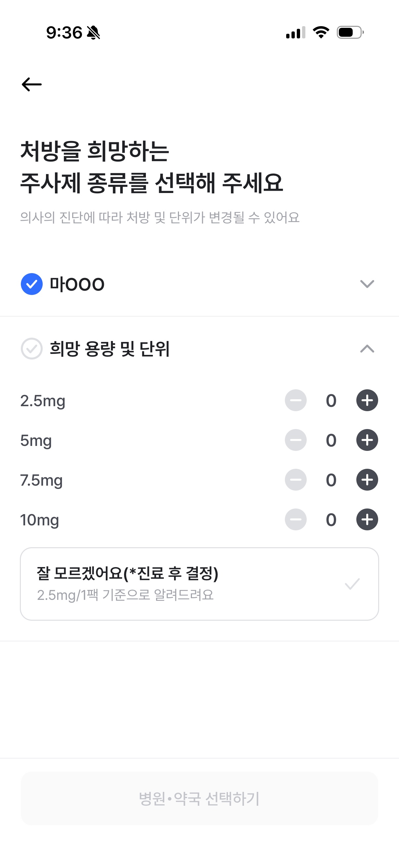Increase 10mg quantity with plus icon
The image size is (399, 868).
[367, 520]
